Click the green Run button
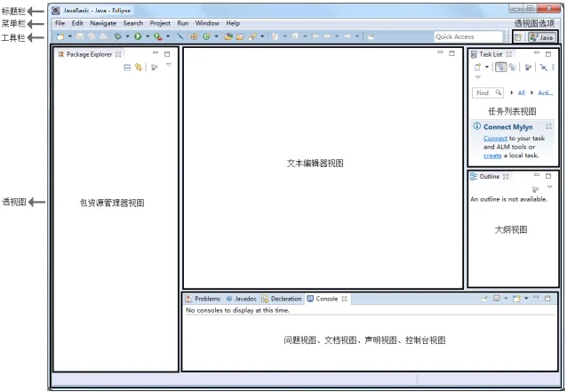 tap(138, 36)
